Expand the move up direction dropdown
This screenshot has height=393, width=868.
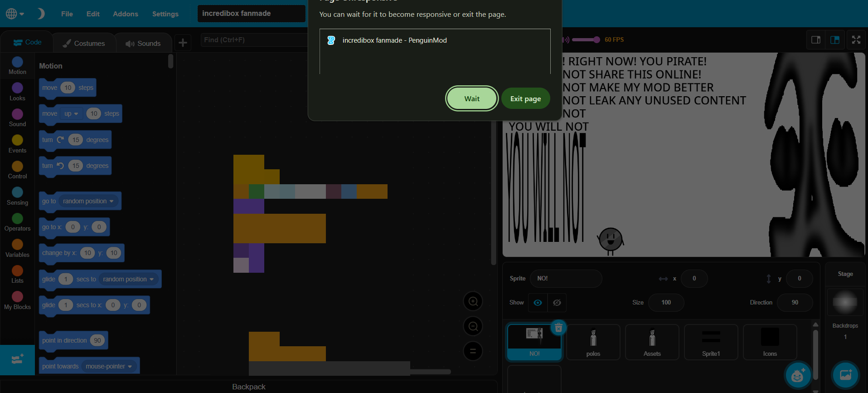(71, 113)
